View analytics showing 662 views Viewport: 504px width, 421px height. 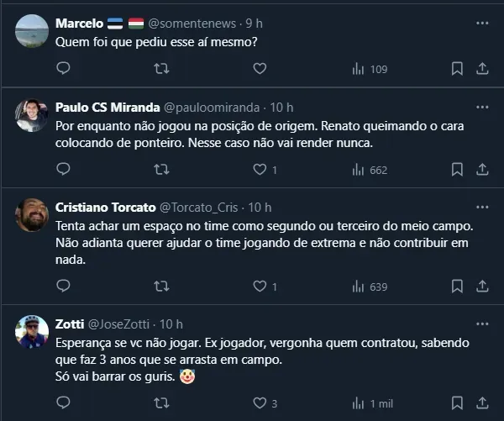tap(370, 170)
